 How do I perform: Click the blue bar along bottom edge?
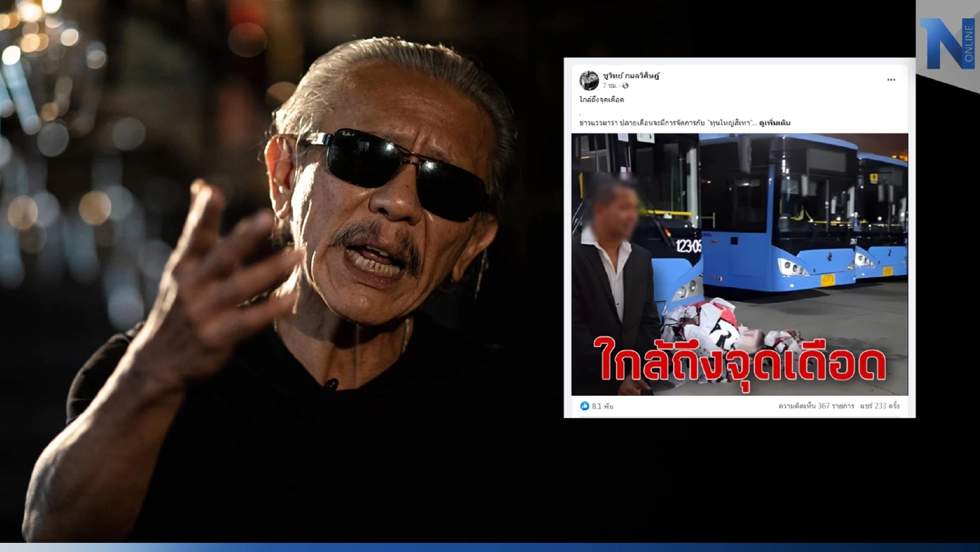coord(490,547)
